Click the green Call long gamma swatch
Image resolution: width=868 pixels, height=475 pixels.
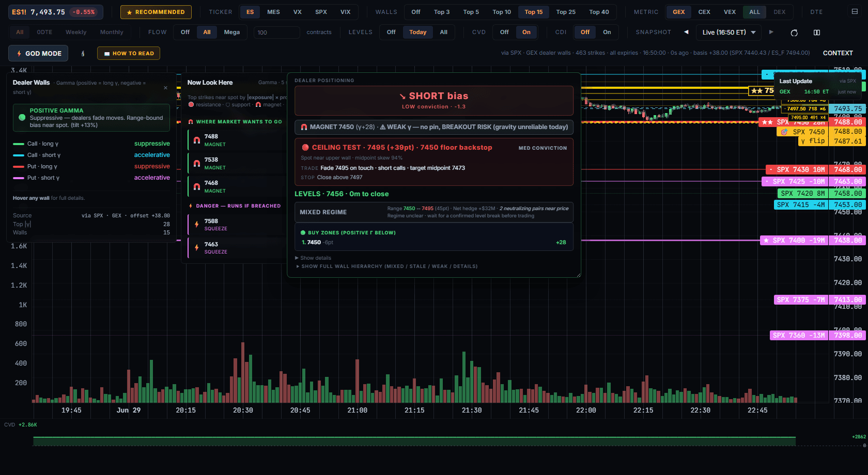click(19, 144)
